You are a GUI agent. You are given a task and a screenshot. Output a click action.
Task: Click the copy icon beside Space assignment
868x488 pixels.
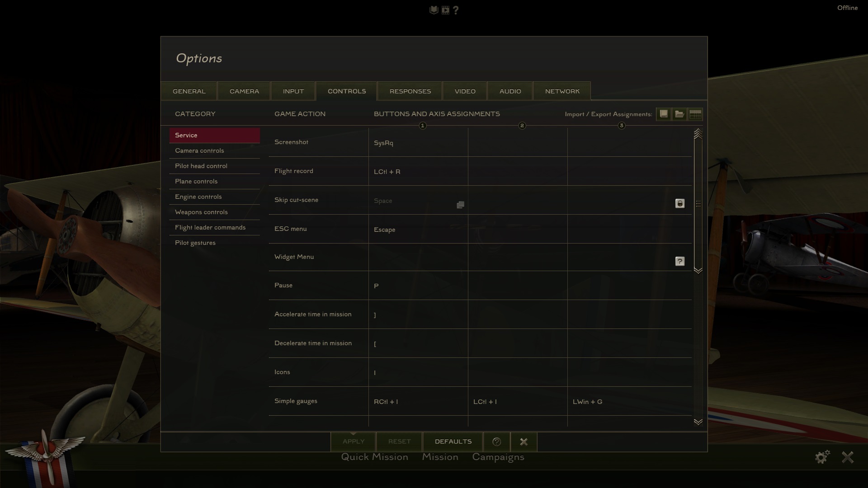[460, 205]
